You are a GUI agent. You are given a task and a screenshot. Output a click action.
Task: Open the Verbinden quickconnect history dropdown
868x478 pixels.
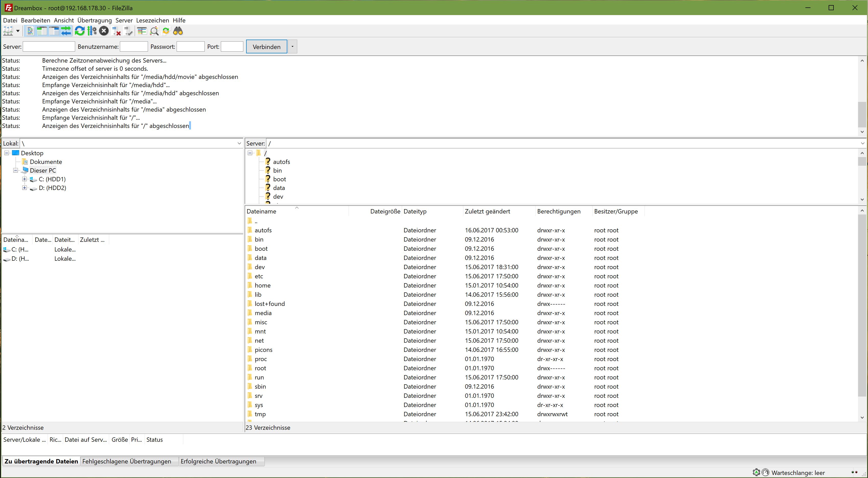pyautogui.click(x=292, y=46)
